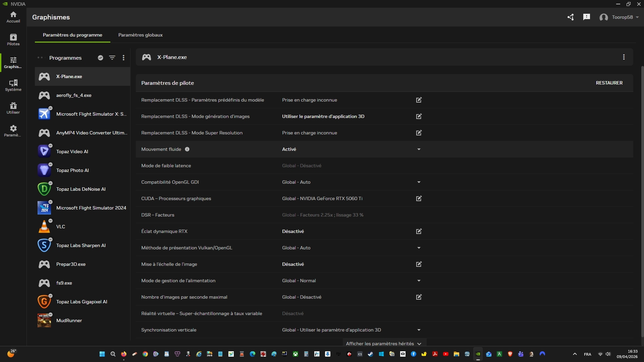The height and width of the screenshot is (362, 644).
Task: Open Mode de gestion de l'alimentation dropdown
Action: [419, 281]
